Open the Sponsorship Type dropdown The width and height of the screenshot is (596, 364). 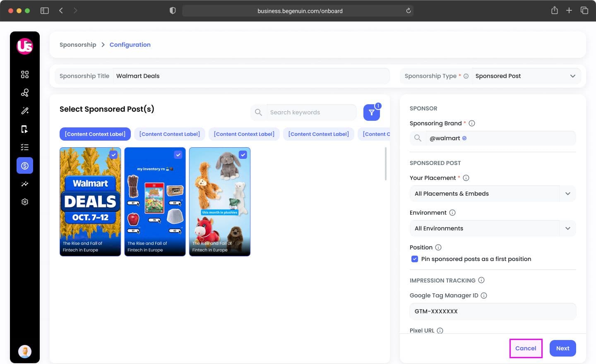(x=526, y=76)
